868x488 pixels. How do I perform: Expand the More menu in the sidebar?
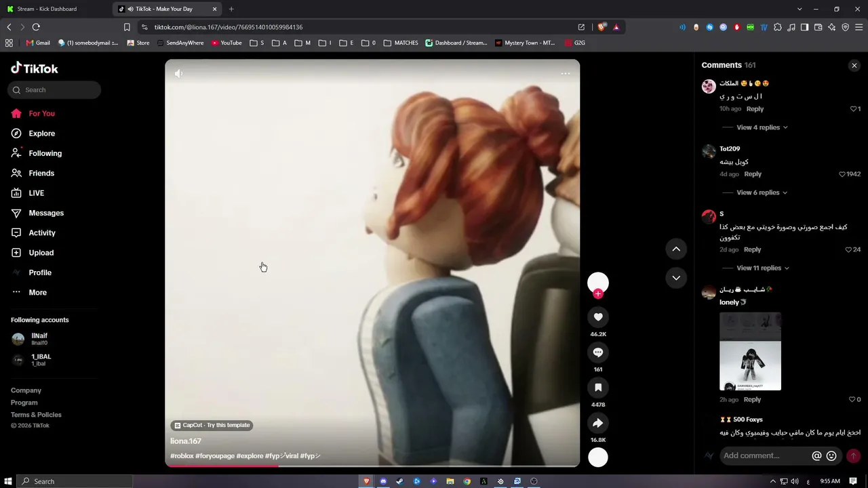[30, 292]
